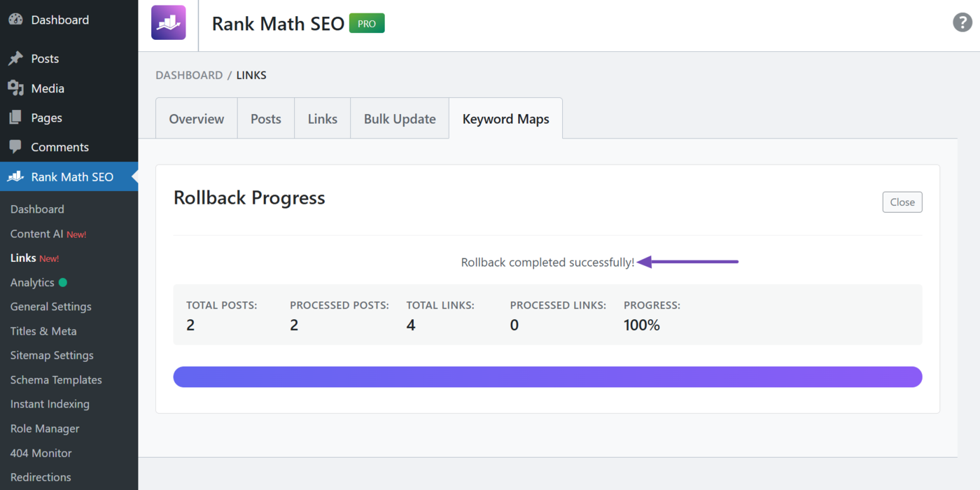Viewport: 980px width, 490px height.
Task: Open the Overview tab
Action: pyautogui.click(x=196, y=118)
